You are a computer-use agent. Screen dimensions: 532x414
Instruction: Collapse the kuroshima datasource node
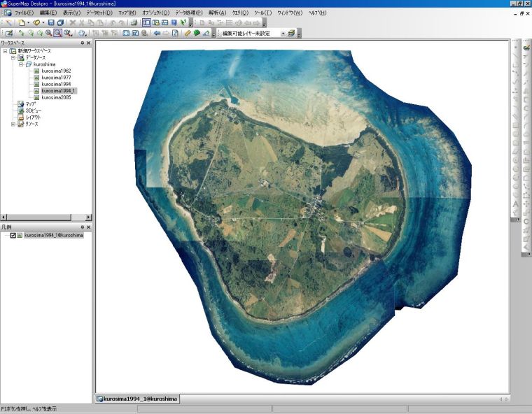20,64
